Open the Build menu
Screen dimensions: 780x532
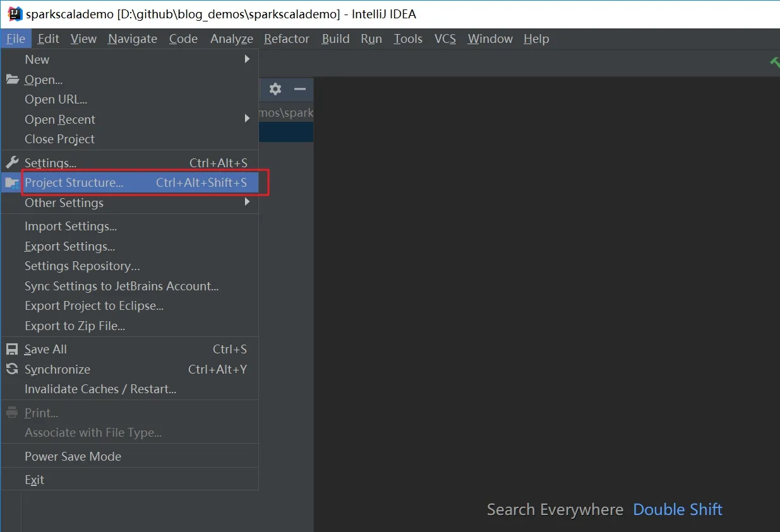coord(335,38)
